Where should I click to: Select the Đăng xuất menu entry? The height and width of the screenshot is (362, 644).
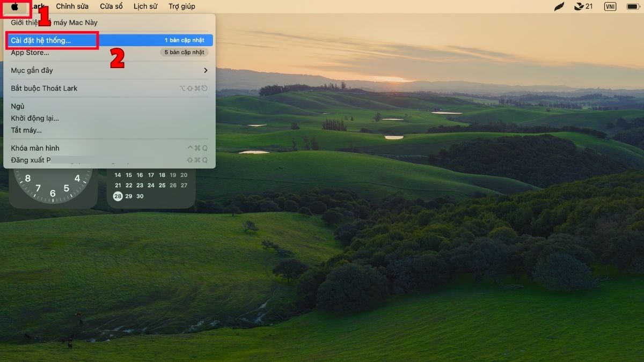[x=109, y=160]
